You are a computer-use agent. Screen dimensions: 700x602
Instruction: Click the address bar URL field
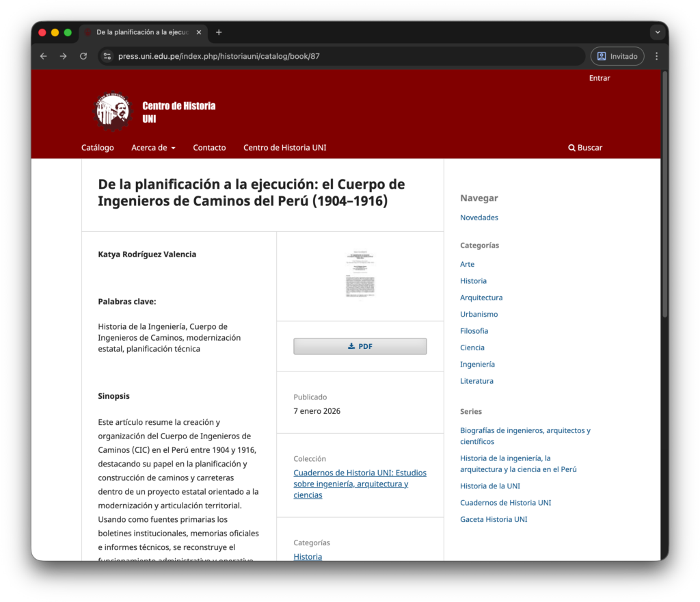(x=342, y=56)
